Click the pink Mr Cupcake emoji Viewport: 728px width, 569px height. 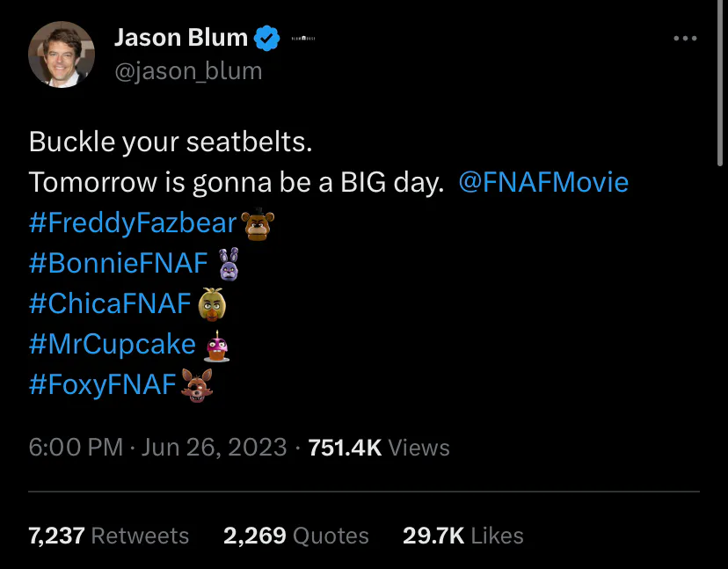point(215,345)
